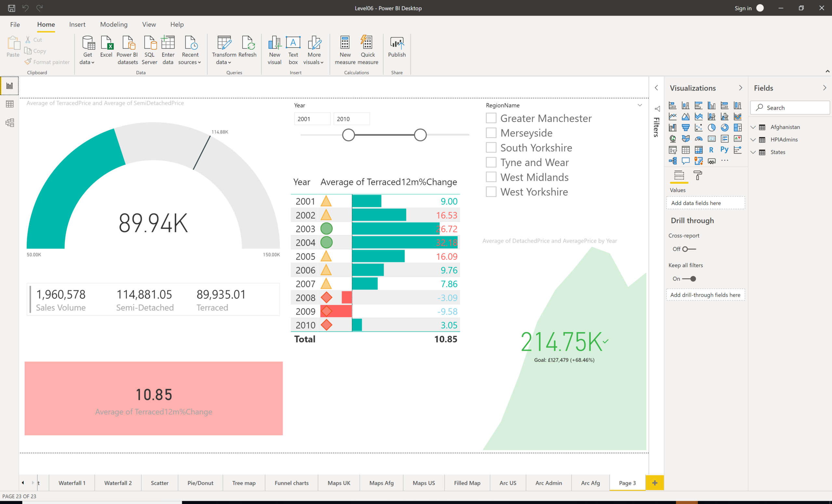832x504 pixels.
Task: Collapse the ribbon with the caret
Action: point(827,71)
